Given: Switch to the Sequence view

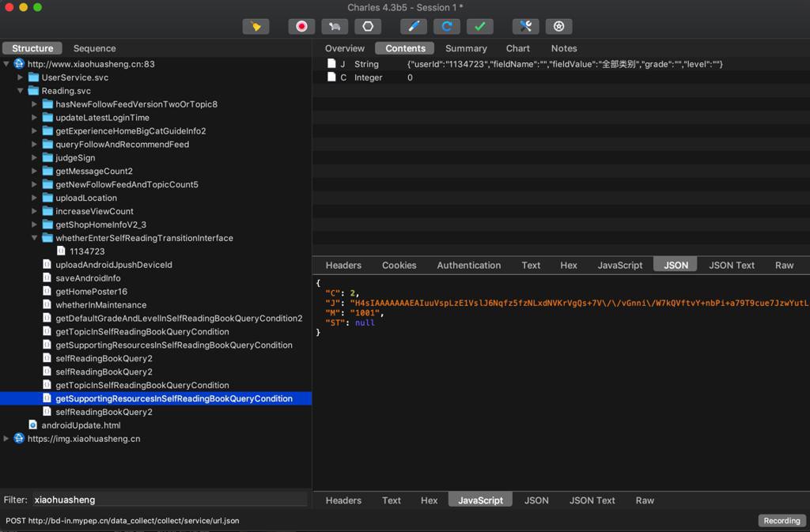Looking at the screenshot, I should tap(95, 48).
